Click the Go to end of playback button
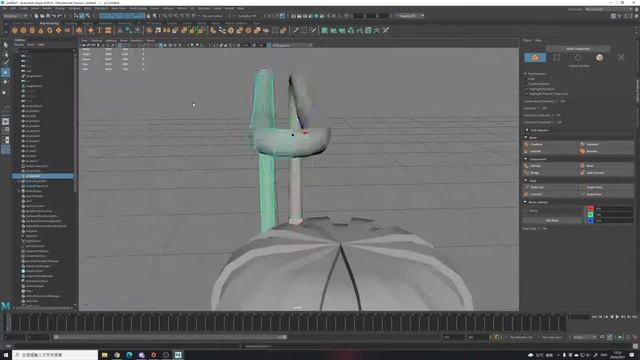The height and width of the screenshot is (360, 640). tap(634, 317)
